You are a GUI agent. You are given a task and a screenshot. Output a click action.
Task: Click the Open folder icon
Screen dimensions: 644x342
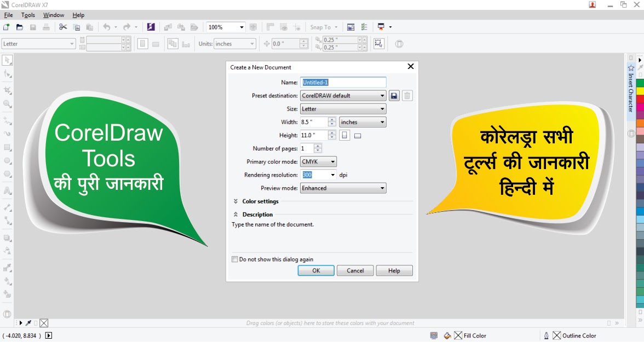click(x=19, y=27)
